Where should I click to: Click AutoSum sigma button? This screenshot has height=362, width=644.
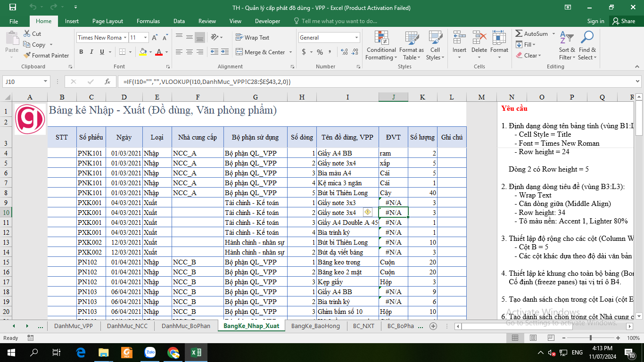[x=531, y=34]
